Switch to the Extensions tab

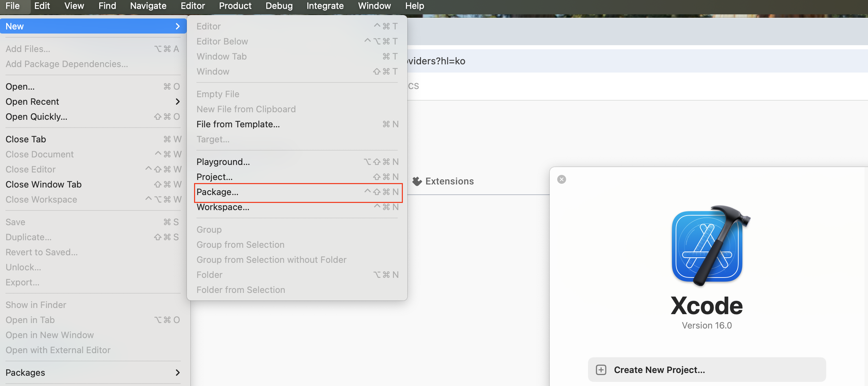(x=449, y=181)
